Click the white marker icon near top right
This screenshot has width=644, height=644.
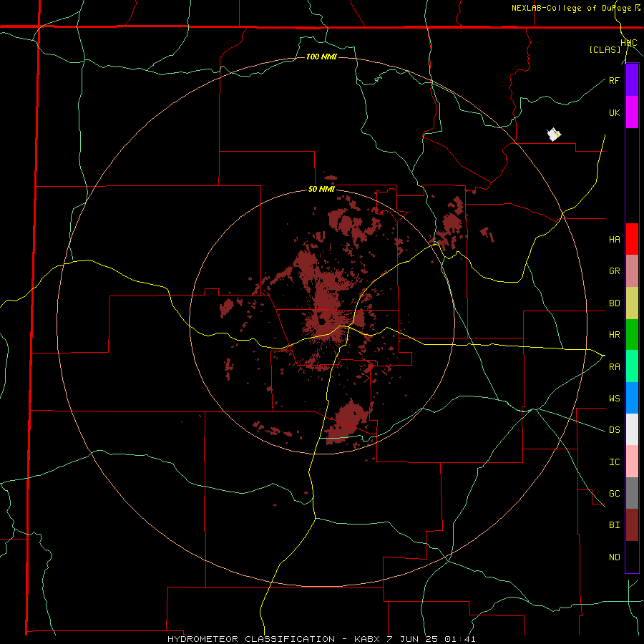point(554,135)
